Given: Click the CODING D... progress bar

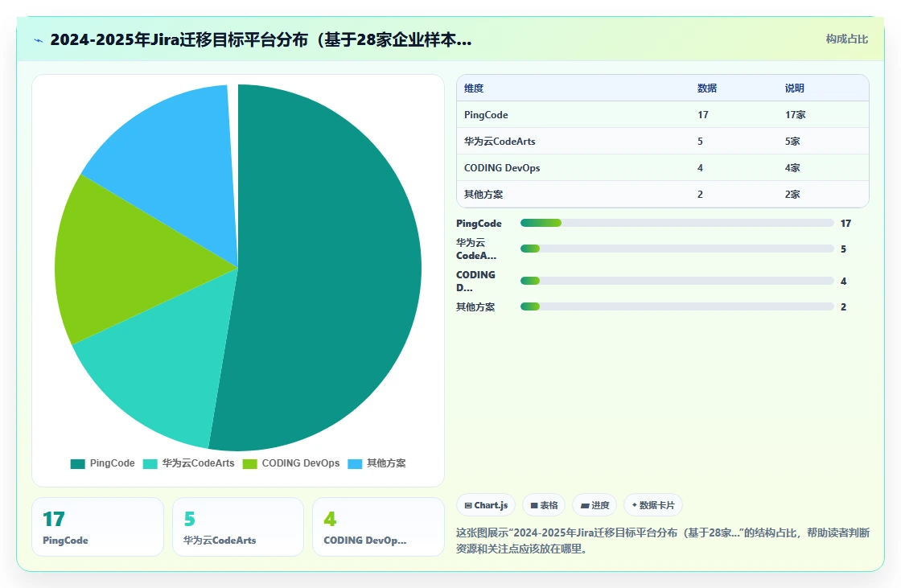Looking at the screenshot, I should coord(677,281).
